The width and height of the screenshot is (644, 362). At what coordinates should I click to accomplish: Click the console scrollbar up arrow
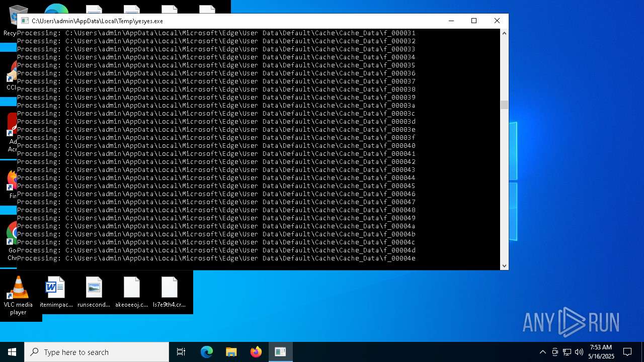click(504, 33)
